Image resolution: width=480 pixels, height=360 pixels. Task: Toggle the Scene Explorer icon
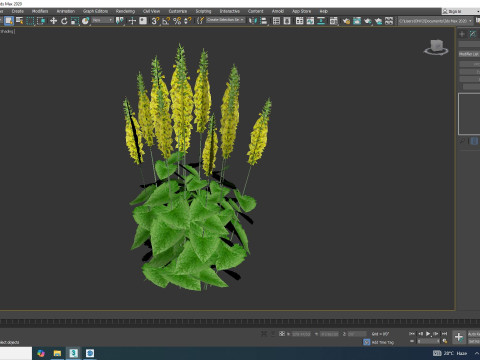pyautogui.click(x=276, y=21)
